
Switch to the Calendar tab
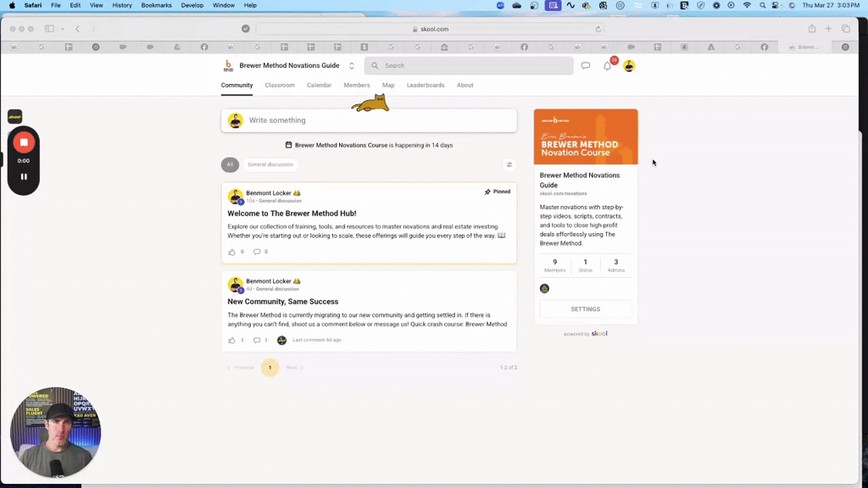pyautogui.click(x=319, y=86)
